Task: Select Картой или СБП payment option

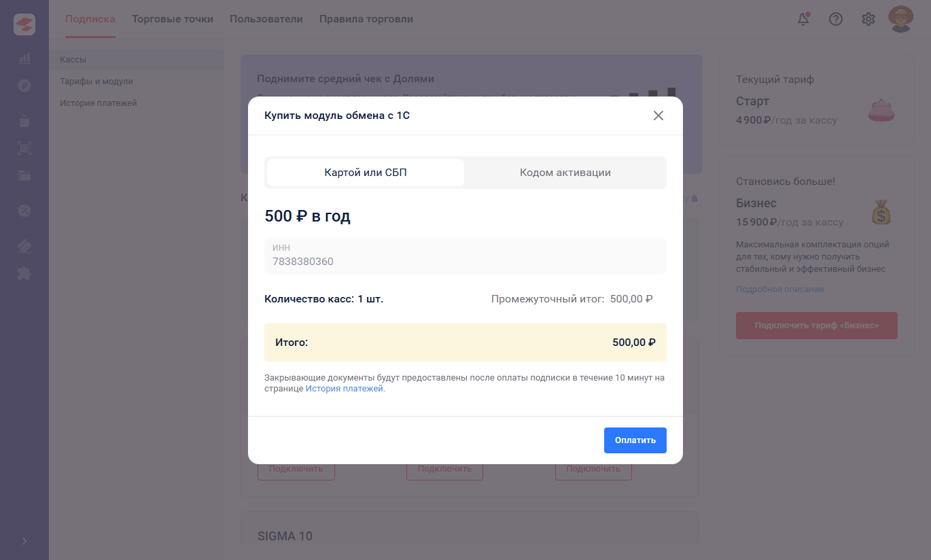Action: click(366, 173)
